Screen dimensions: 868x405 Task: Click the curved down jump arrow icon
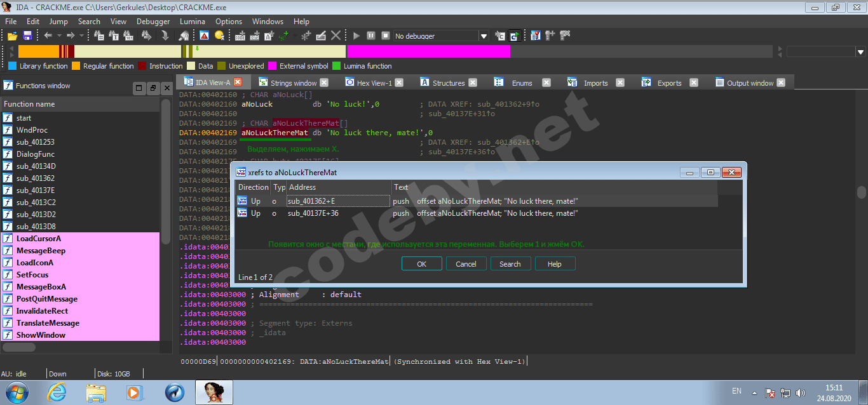click(165, 36)
